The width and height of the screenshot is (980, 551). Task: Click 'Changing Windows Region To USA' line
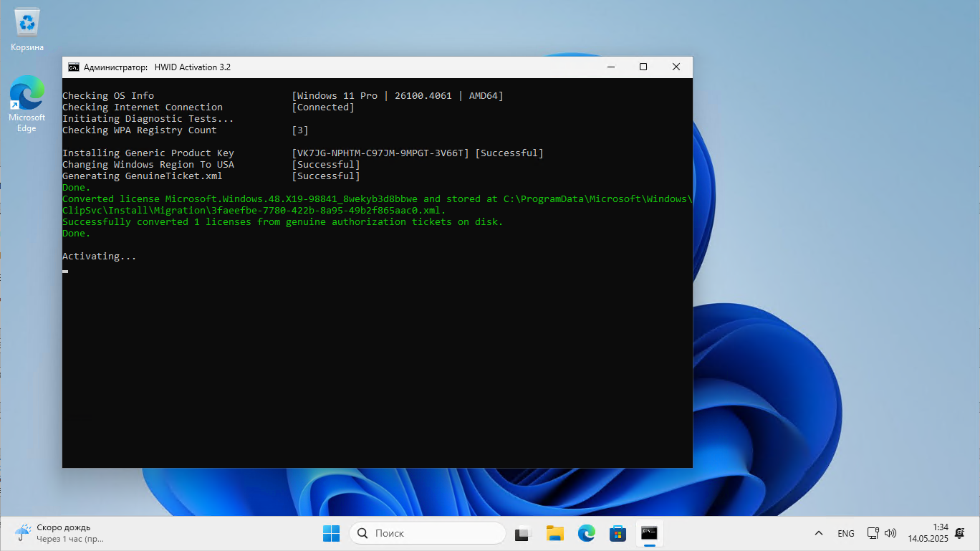point(148,164)
